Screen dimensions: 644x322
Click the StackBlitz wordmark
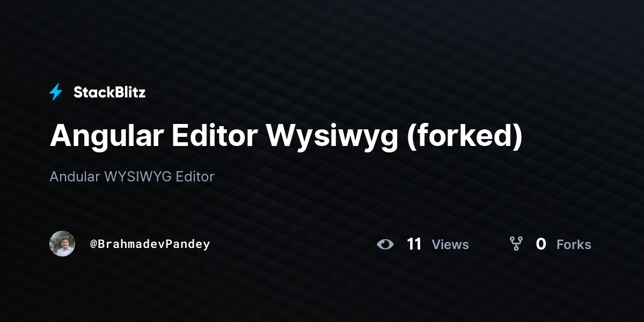pyautogui.click(x=109, y=92)
